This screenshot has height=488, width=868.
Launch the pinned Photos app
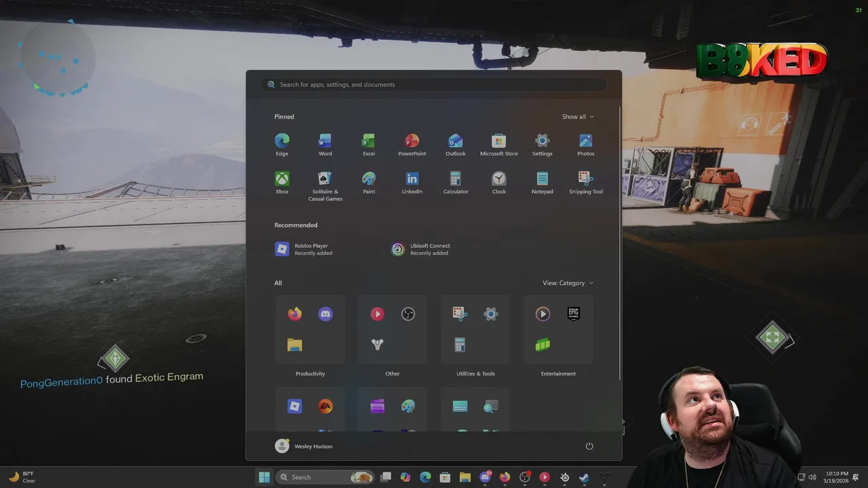pyautogui.click(x=586, y=144)
